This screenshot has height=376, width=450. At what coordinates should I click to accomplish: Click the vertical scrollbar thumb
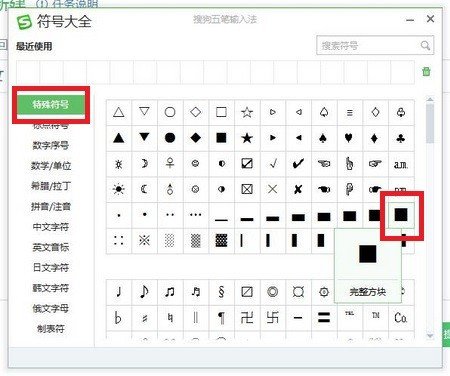(430, 123)
